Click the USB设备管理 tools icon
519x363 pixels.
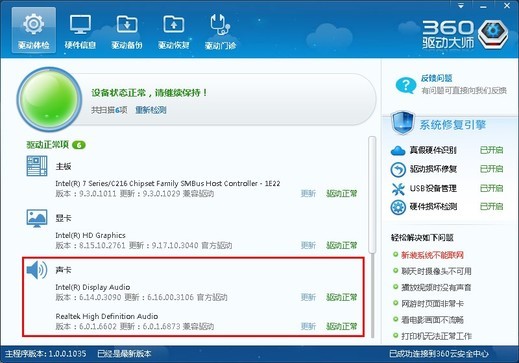click(x=398, y=189)
